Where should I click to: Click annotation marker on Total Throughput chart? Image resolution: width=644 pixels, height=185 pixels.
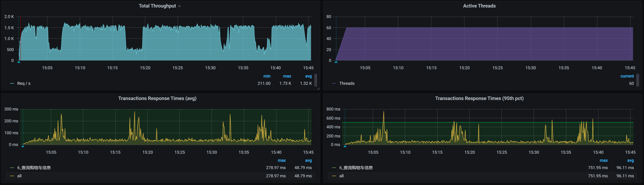pyautogui.click(x=19, y=62)
